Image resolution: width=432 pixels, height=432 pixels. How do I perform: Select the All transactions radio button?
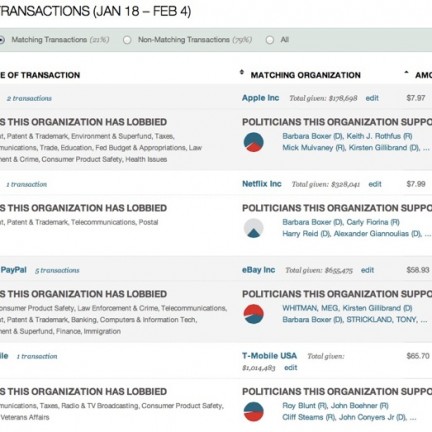tap(270, 40)
